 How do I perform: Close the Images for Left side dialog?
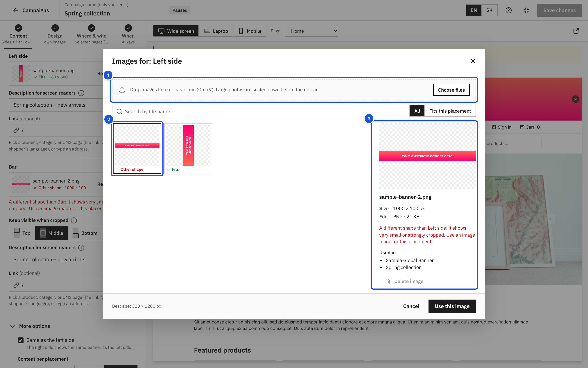tap(473, 61)
